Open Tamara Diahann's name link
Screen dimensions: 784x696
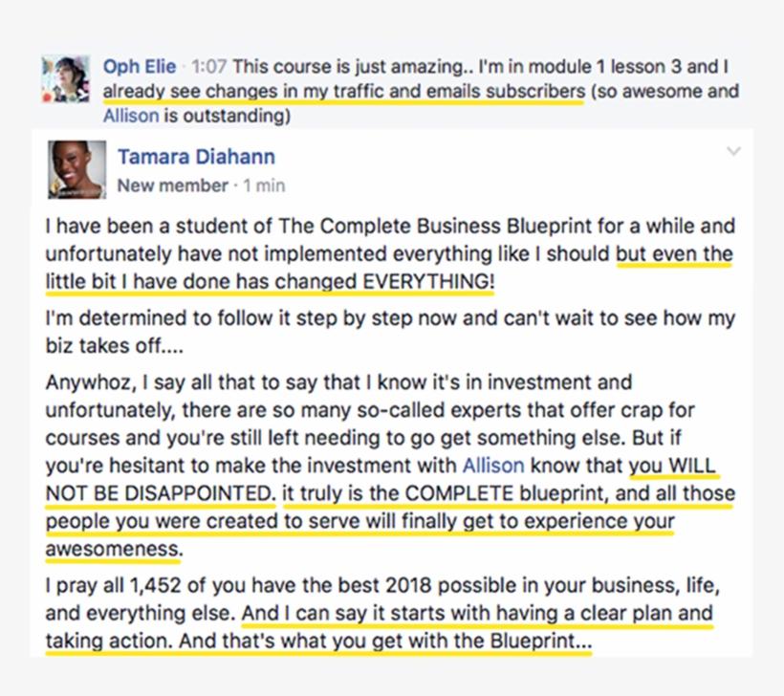coord(197,157)
